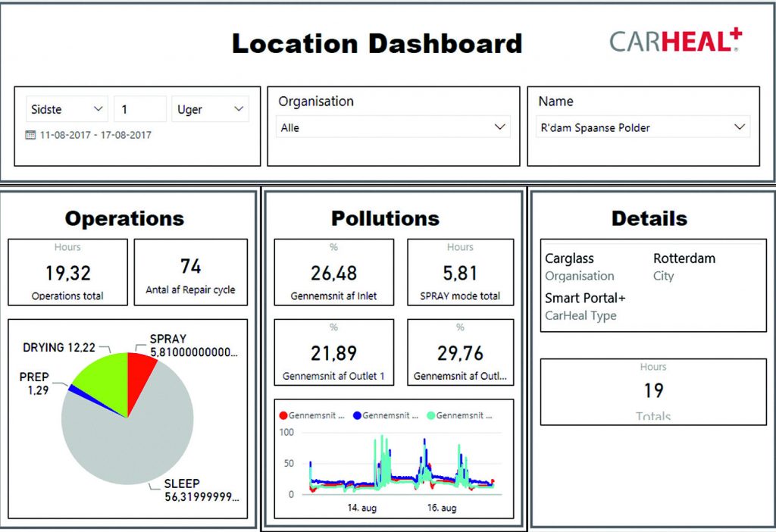Click the SPRAY mode total card

(x=460, y=272)
